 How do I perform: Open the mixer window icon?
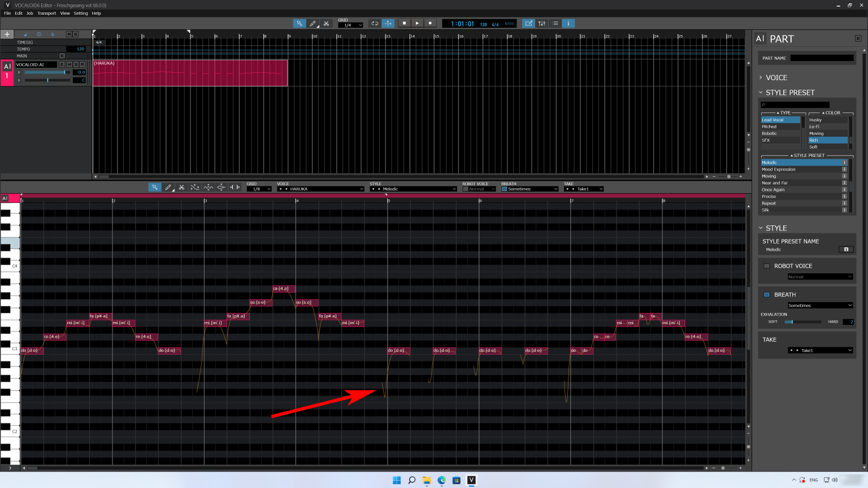coord(542,24)
